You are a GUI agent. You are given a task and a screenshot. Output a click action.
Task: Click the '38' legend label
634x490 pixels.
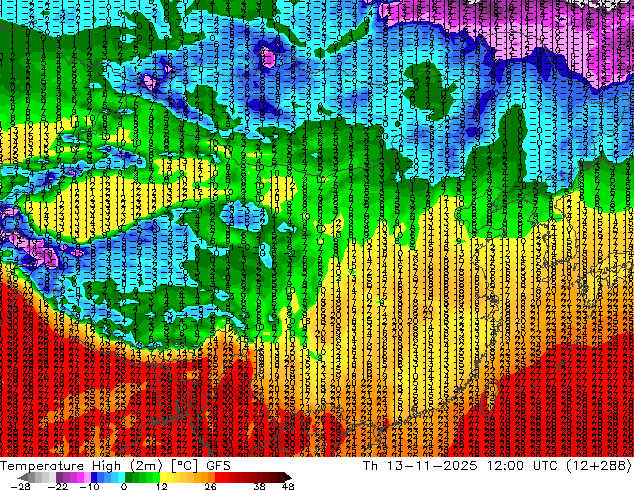coord(260,486)
